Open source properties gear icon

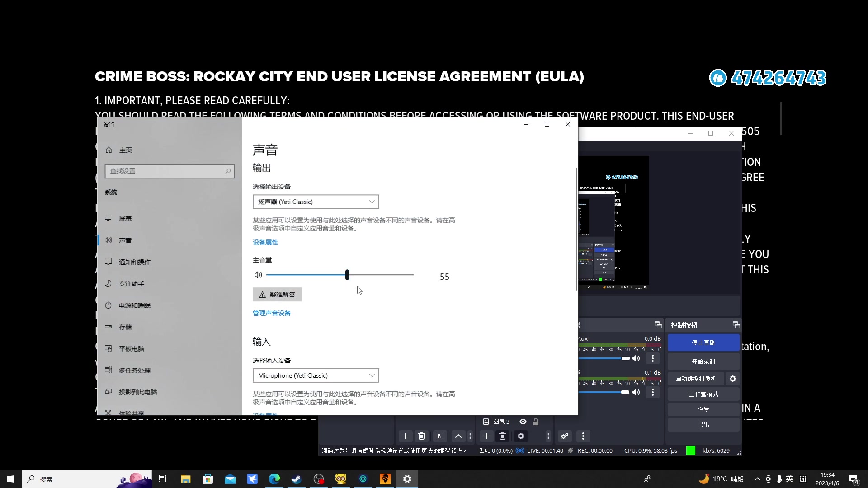pos(521,436)
